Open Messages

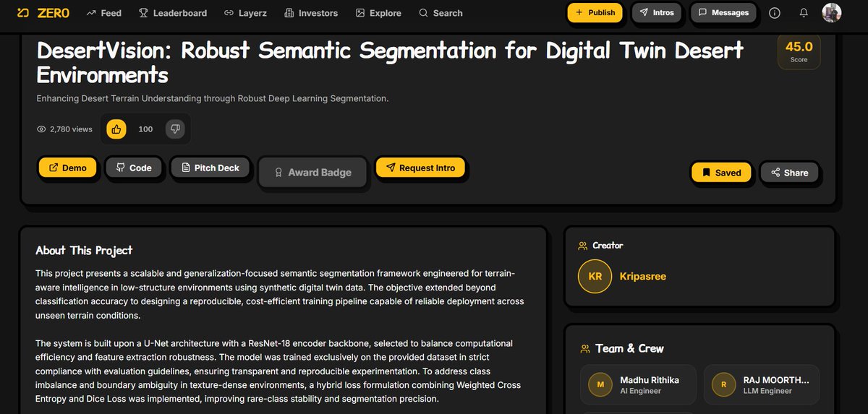pos(723,12)
